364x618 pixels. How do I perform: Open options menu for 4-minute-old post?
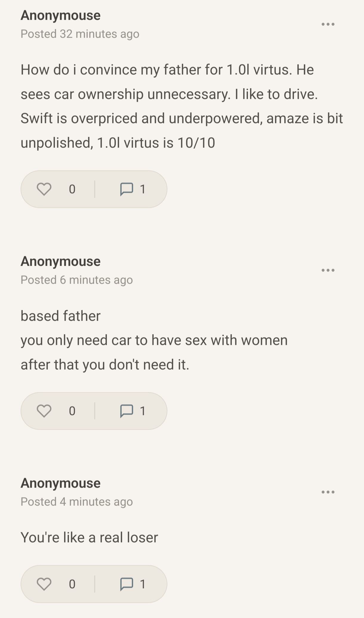328,492
